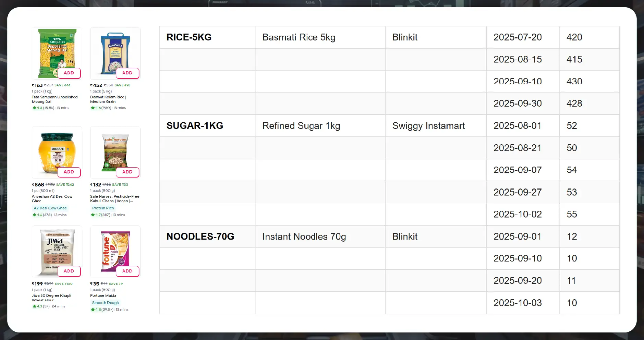The image size is (644, 340).
Task: Click the A2 Desi Cow Ghee tag
Action: point(50,208)
